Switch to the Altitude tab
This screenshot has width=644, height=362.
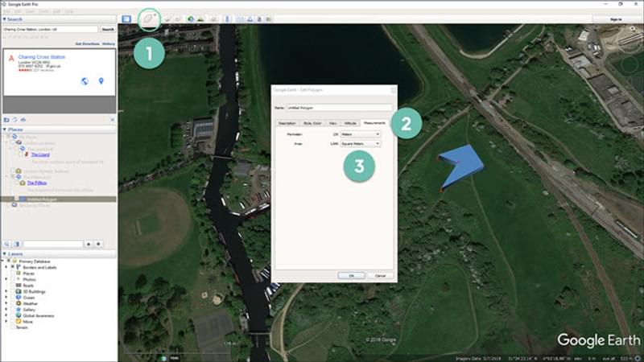[x=349, y=123]
